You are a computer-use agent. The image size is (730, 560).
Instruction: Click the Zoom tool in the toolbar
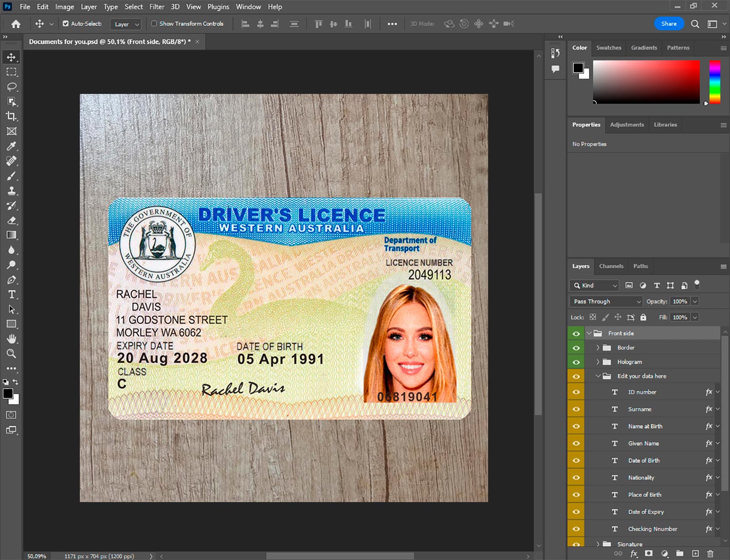coord(12,354)
